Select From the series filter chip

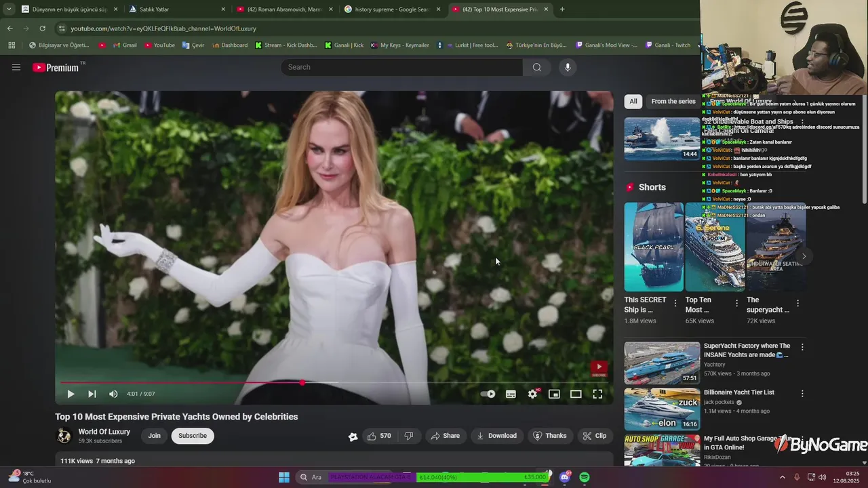(x=673, y=102)
